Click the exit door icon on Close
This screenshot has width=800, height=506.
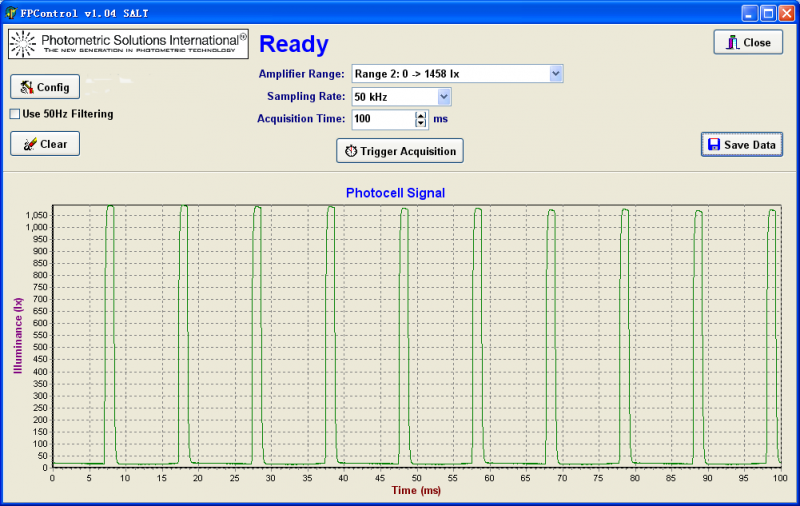(732, 43)
